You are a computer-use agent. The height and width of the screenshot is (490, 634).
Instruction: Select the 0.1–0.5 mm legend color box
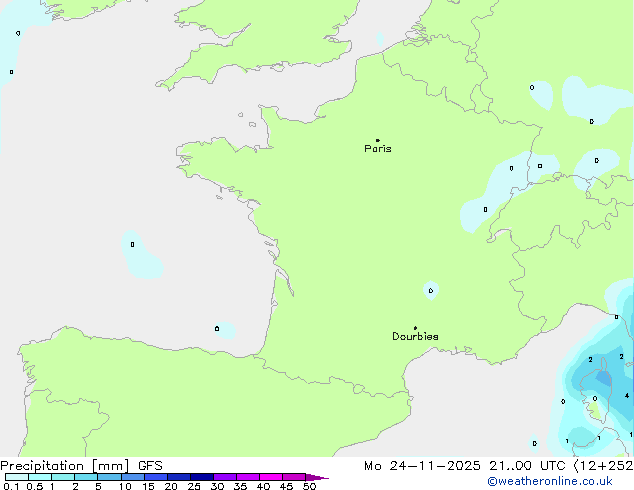click(x=17, y=477)
